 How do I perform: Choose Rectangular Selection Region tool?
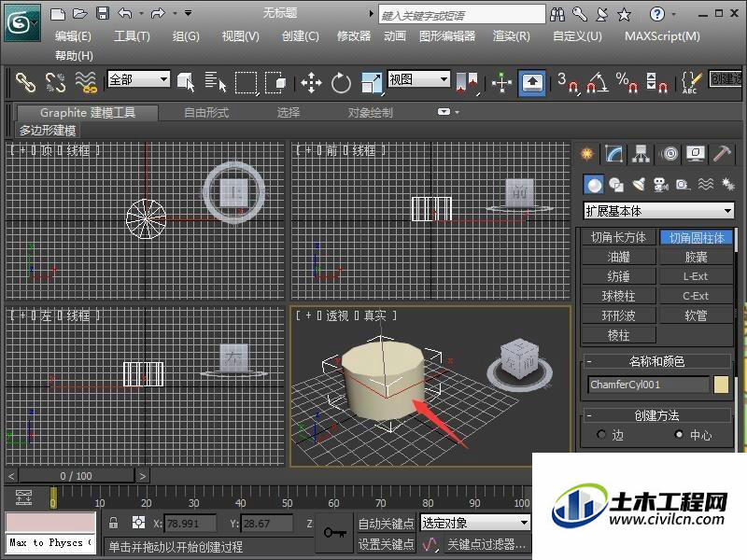coord(247,83)
